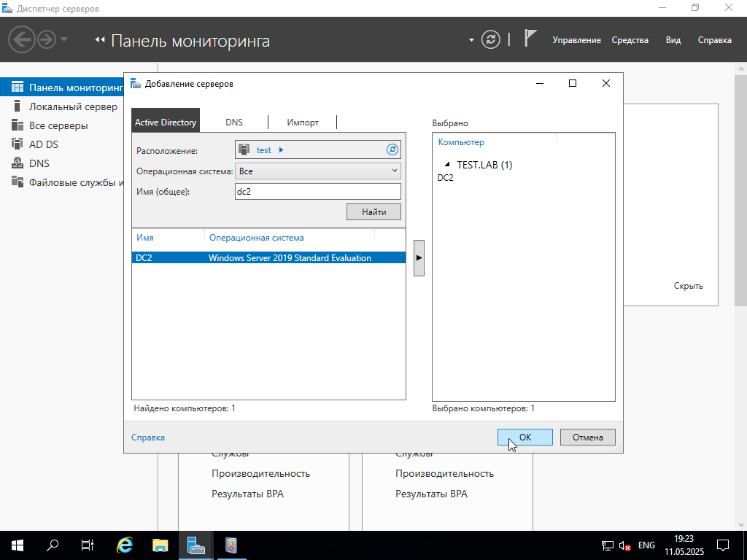This screenshot has height=560, width=747.
Task: Select Панель мониторинга in sidebar
Action: [x=62, y=87]
